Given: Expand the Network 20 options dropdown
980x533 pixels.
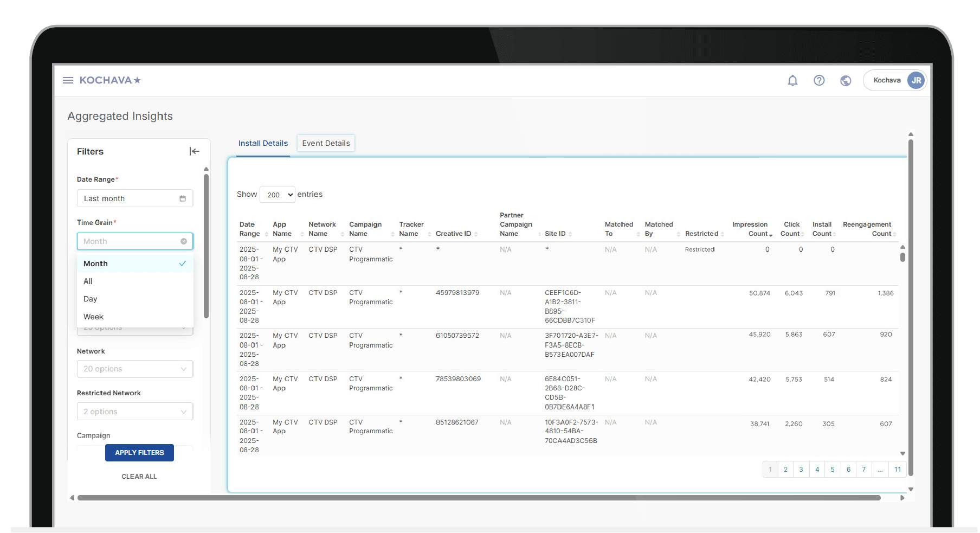Looking at the screenshot, I should tap(135, 369).
